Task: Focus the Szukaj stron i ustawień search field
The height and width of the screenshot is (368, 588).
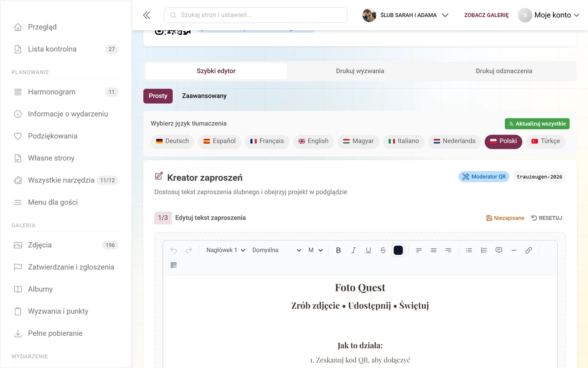Action: coord(256,15)
